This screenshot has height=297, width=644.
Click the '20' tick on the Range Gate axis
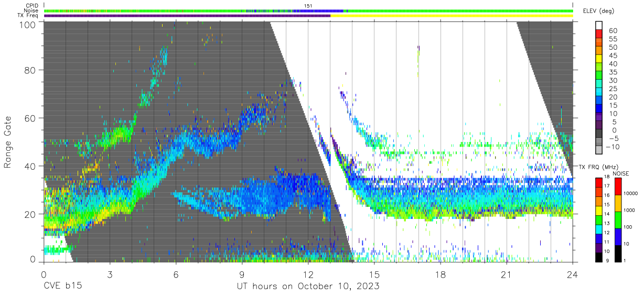coord(30,214)
